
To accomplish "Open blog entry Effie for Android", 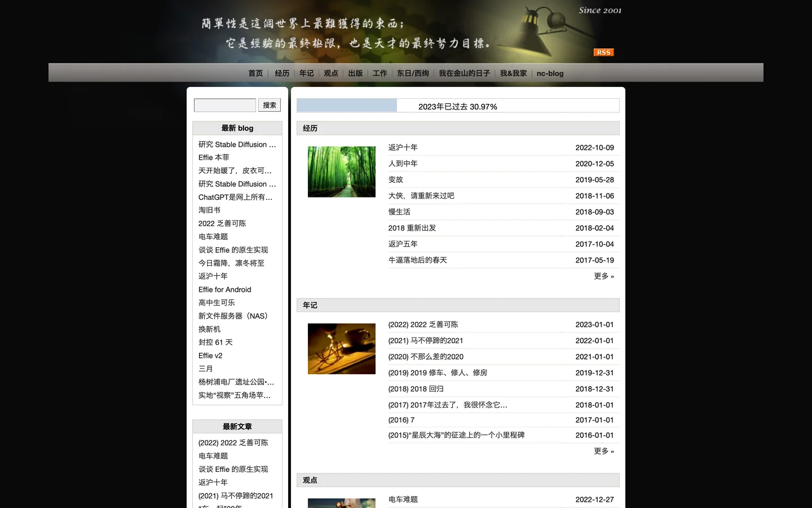I will [225, 290].
